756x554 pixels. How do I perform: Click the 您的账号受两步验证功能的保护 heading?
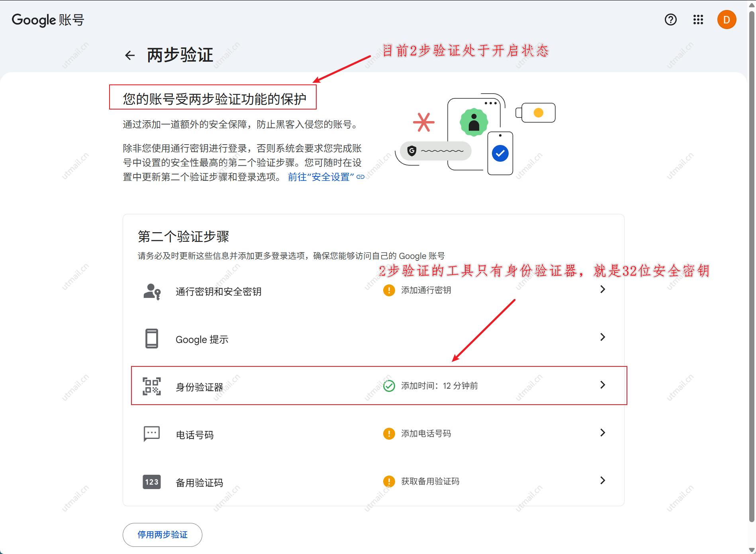click(214, 99)
